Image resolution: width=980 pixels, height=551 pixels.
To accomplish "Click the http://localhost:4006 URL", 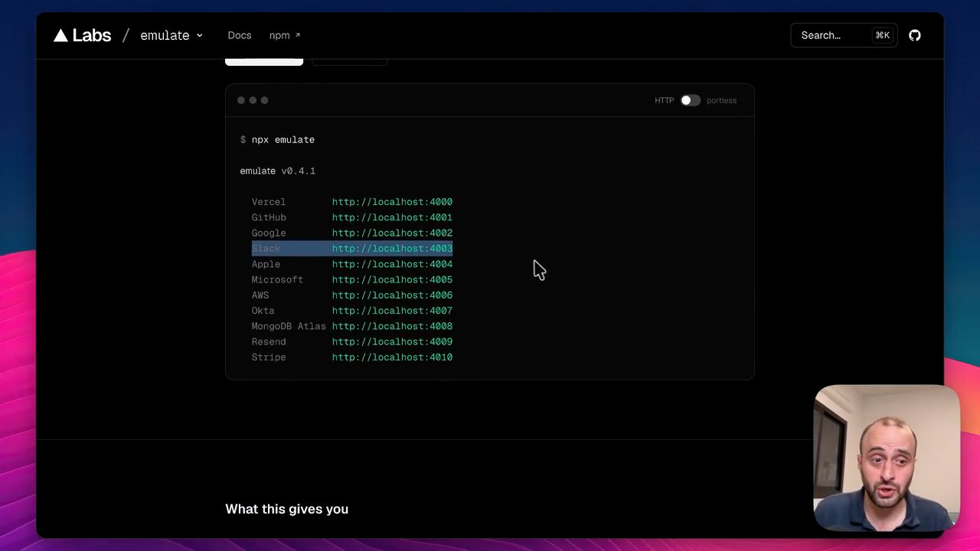I will pyautogui.click(x=392, y=295).
